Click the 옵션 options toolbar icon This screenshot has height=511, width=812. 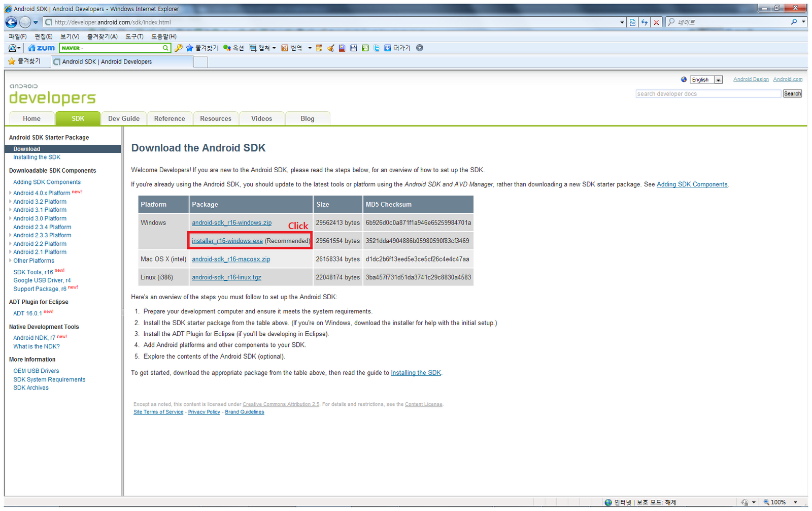(x=233, y=48)
